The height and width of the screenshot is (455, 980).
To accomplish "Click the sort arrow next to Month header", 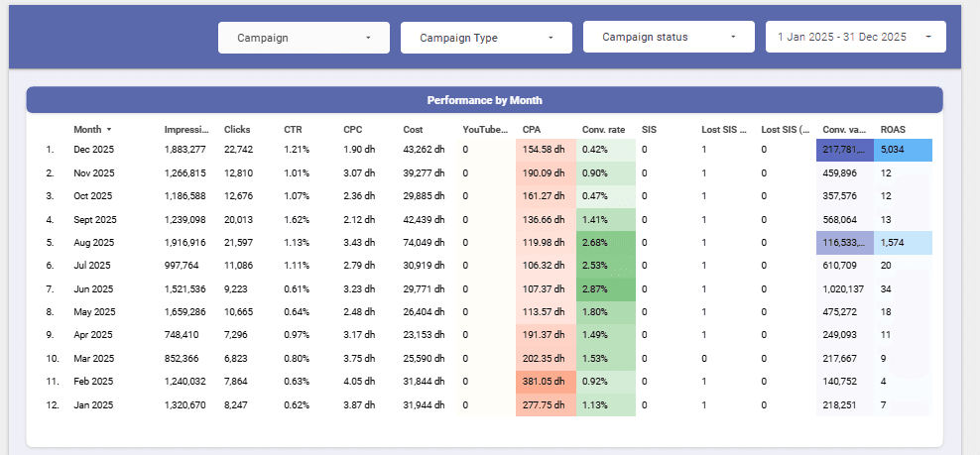I will (x=109, y=130).
